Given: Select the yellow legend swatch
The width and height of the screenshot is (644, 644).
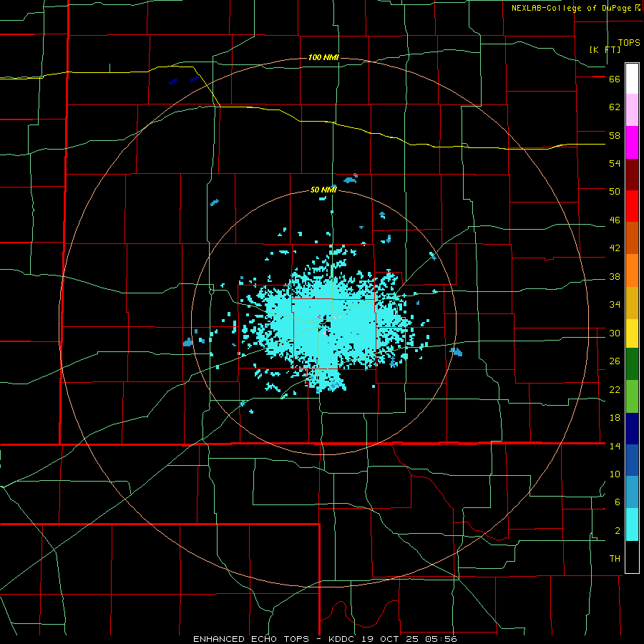Looking at the screenshot, I should coord(632,333).
